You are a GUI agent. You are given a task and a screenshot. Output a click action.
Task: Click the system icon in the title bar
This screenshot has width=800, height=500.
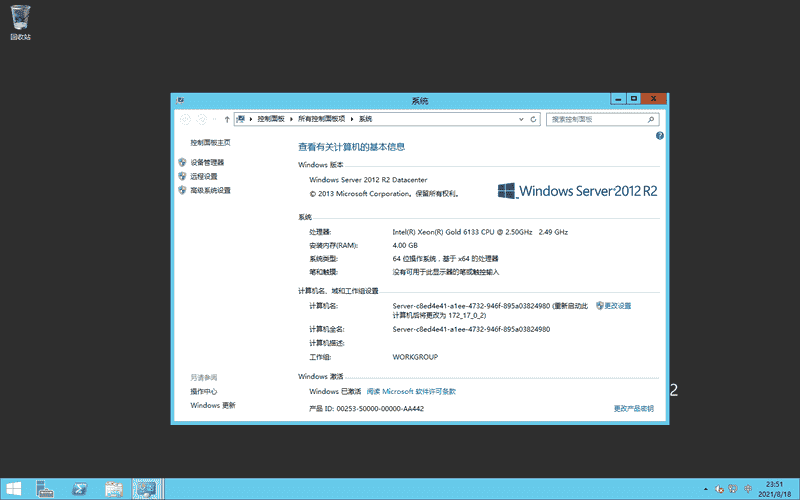point(180,101)
